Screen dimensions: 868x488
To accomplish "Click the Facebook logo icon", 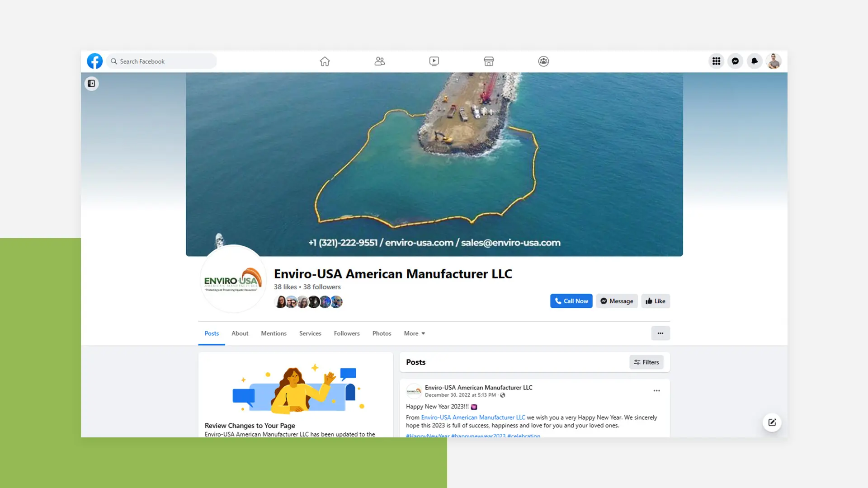I will tap(95, 61).
